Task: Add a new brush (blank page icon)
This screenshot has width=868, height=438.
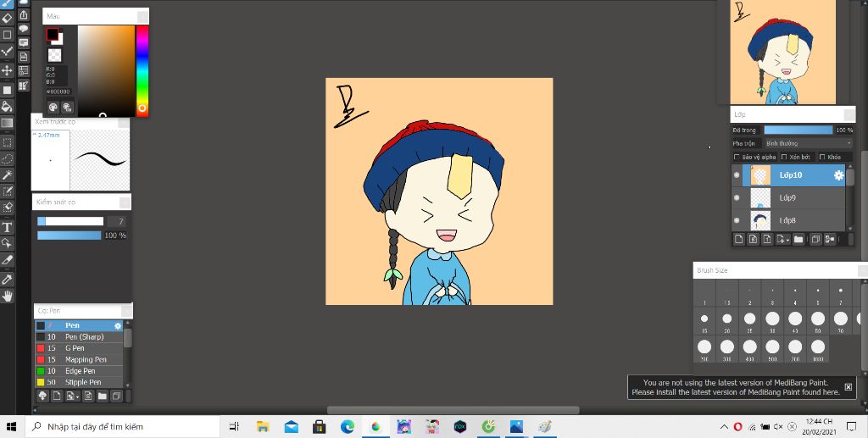Action: coord(57,396)
